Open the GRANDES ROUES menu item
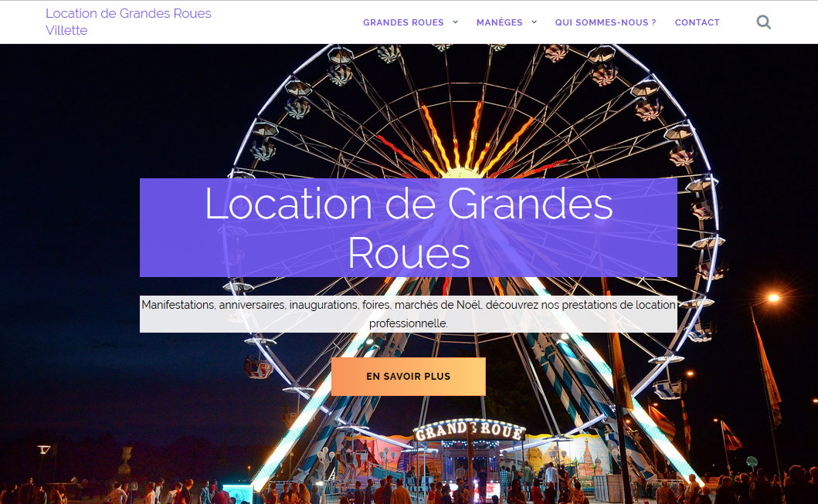Image resolution: width=818 pixels, height=504 pixels. (403, 22)
